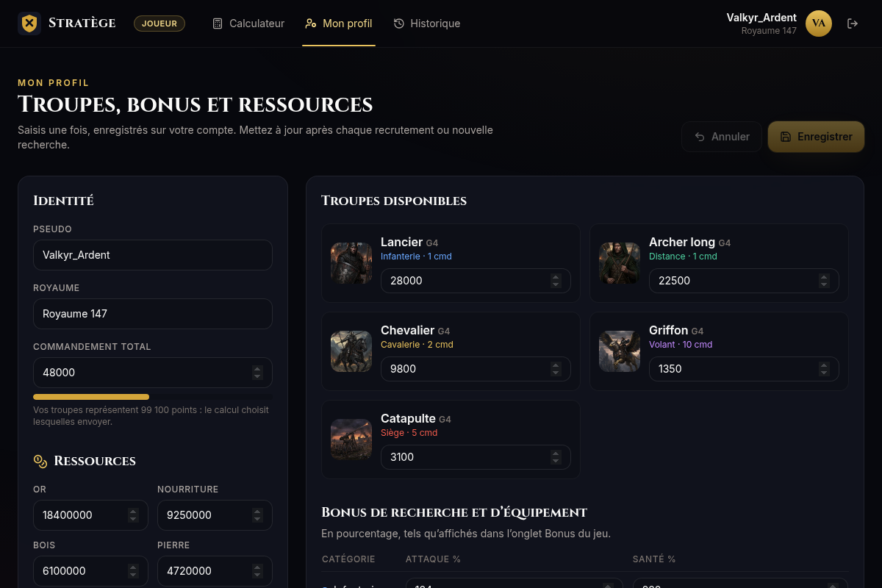Screen dimensions: 882x588
Task: Click the Catapulte quantity stepper arrows
Action: (x=556, y=457)
